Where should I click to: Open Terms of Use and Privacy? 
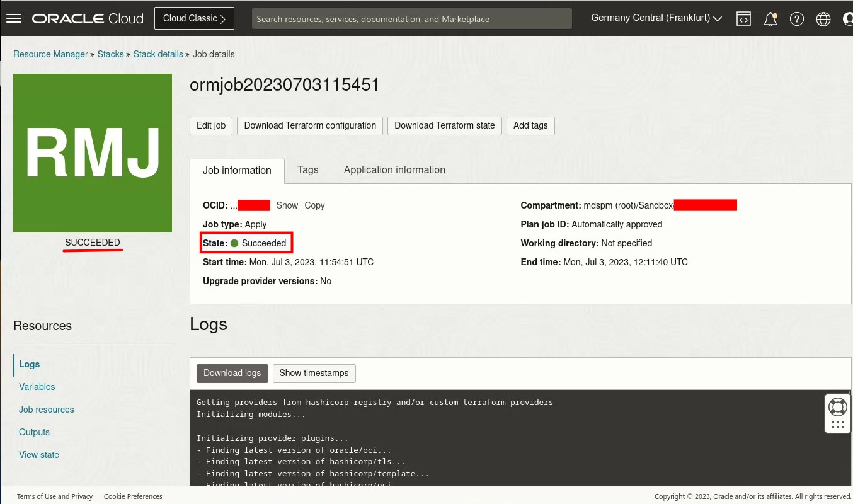point(55,496)
